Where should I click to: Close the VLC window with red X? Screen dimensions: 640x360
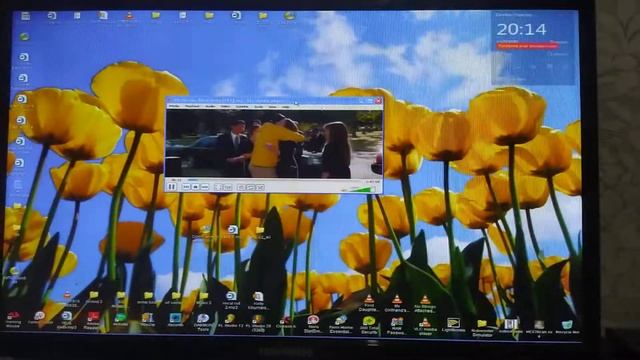coord(378,100)
